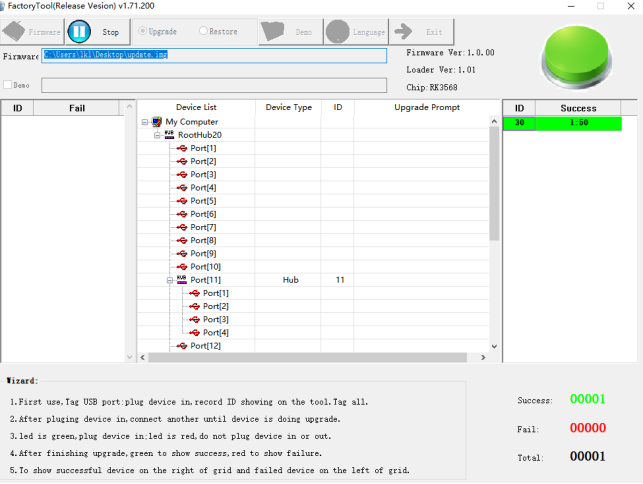This screenshot has width=643, height=484.
Task: Click the Firmware toolbar button
Action: [x=32, y=32]
